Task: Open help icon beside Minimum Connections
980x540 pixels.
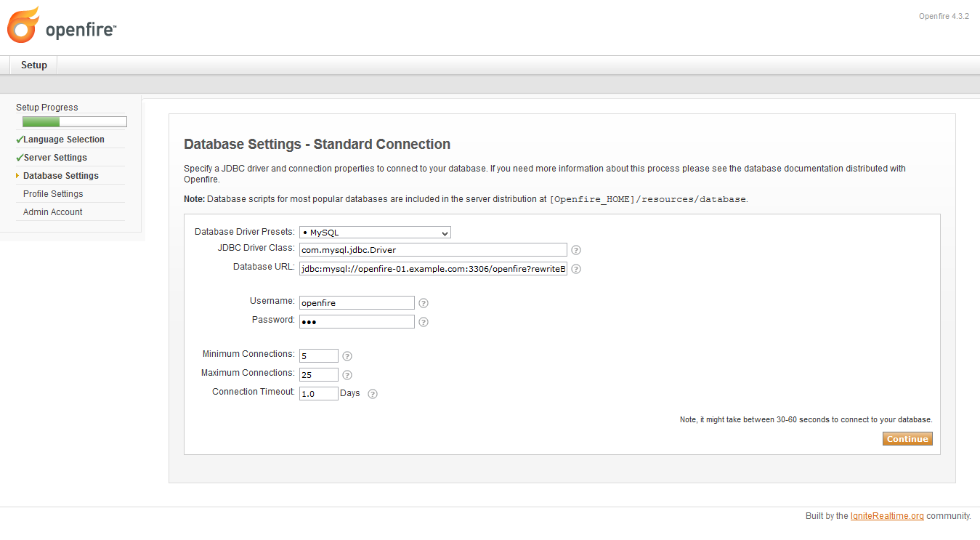Action: (347, 356)
